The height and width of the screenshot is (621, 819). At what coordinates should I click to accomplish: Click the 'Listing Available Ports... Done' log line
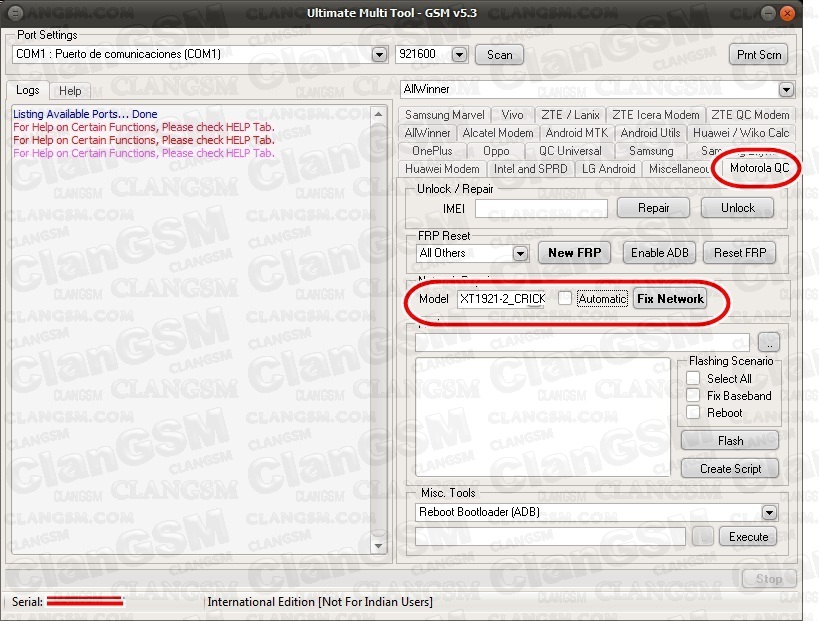coord(85,114)
